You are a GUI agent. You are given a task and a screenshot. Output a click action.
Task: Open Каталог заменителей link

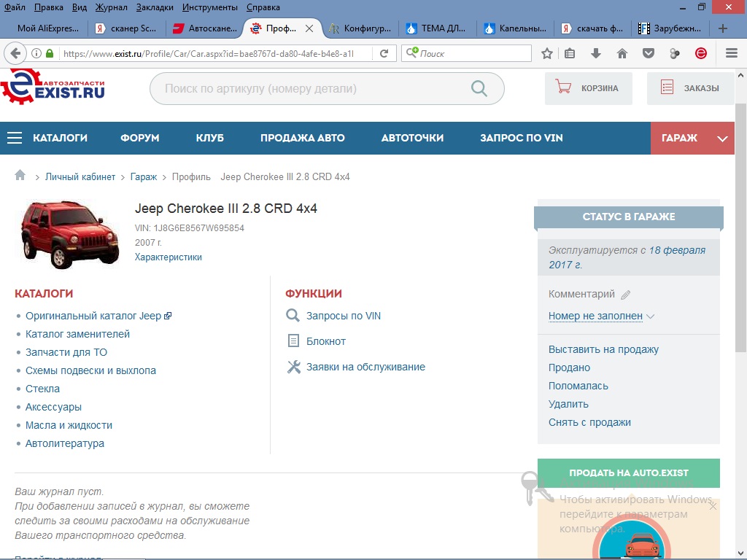point(77,334)
